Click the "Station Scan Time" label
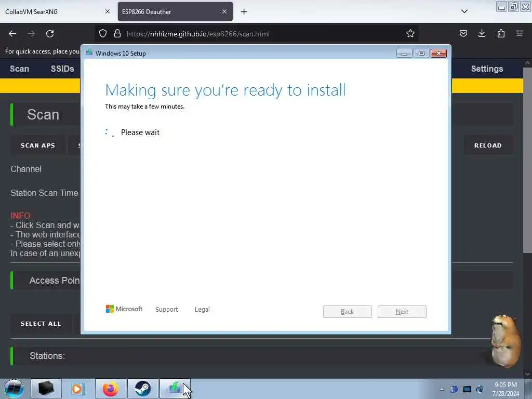Screen dimensions: 532x399 44,193
